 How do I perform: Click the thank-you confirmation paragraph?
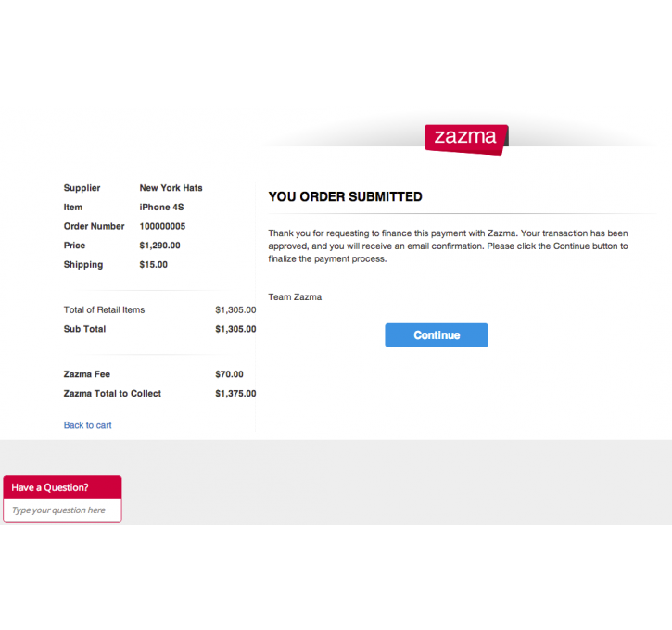(449, 246)
